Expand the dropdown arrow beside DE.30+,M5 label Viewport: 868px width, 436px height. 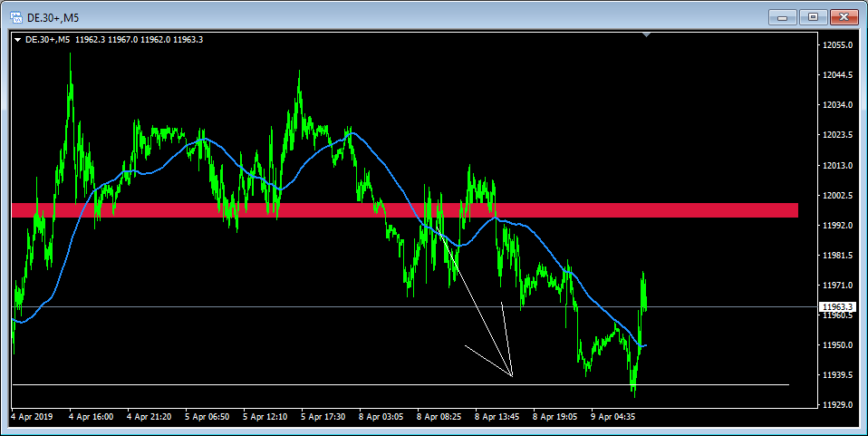coord(17,40)
